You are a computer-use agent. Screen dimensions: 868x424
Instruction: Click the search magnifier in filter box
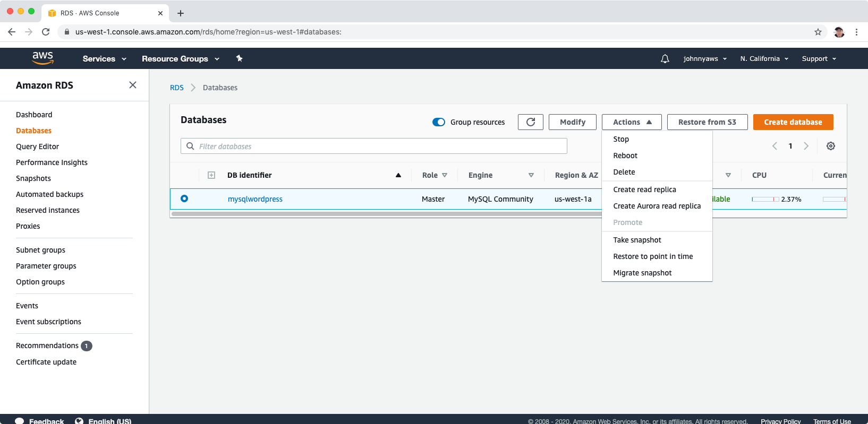190,146
